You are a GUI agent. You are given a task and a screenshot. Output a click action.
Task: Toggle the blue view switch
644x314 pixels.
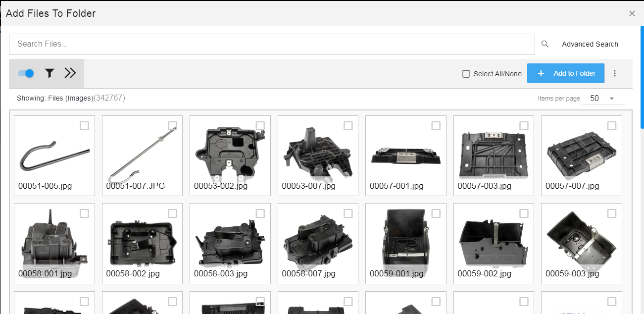click(x=26, y=73)
